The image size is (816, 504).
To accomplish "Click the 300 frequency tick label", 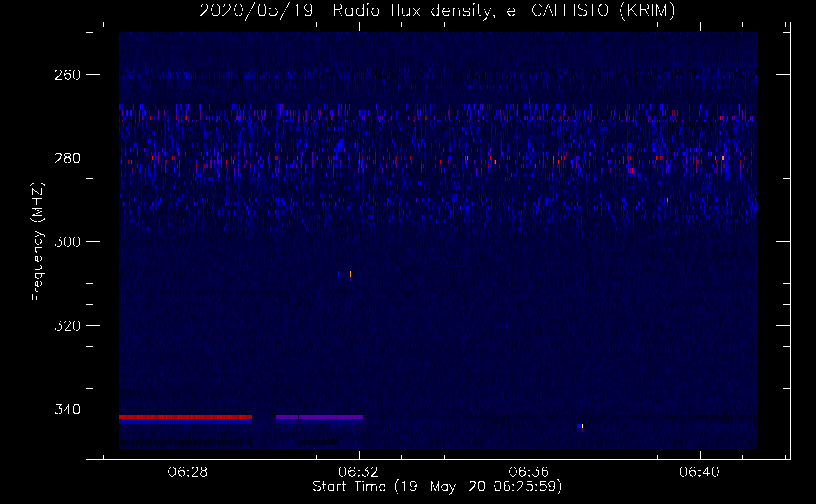I will click(67, 242).
